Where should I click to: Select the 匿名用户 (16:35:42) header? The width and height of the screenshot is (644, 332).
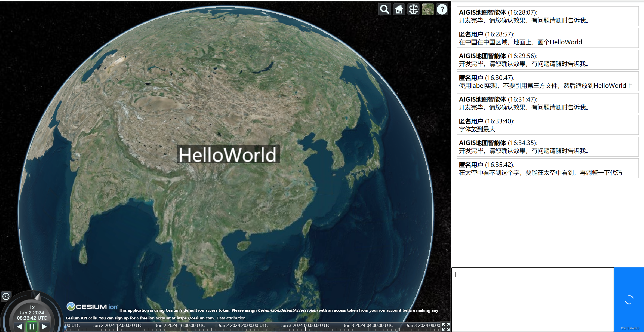[487, 165]
